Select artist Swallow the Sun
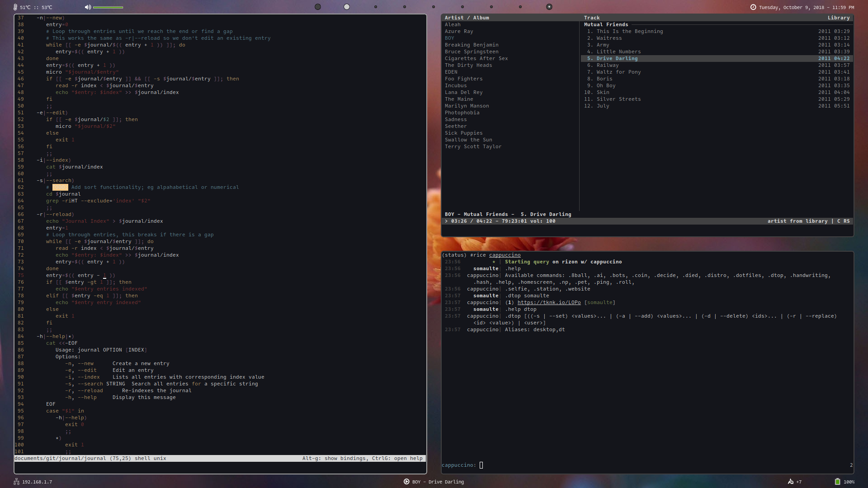The height and width of the screenshot is (488, 868). (468, 140)
